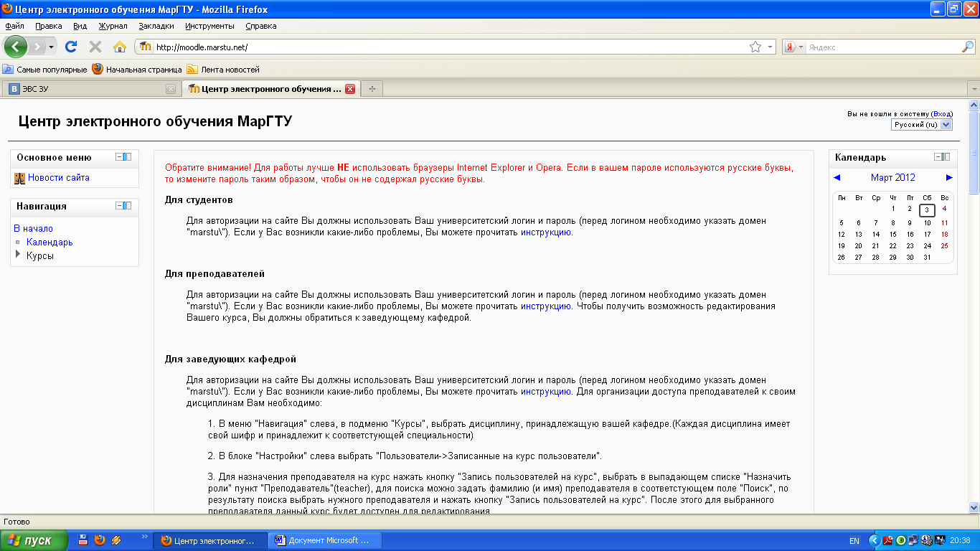980x551 pixels.
Task: Bookmark this page with the star icon
Action: (x=755, y=47)
